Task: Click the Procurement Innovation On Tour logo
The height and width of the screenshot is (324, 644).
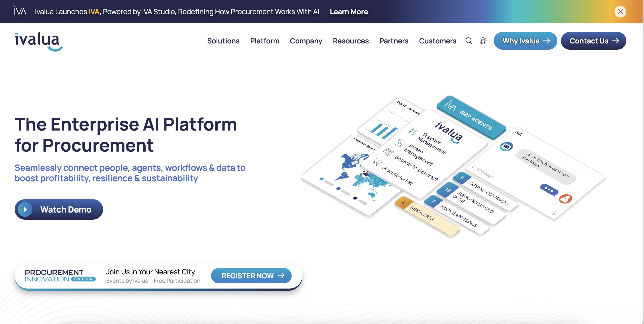Action: click(60, 276)
